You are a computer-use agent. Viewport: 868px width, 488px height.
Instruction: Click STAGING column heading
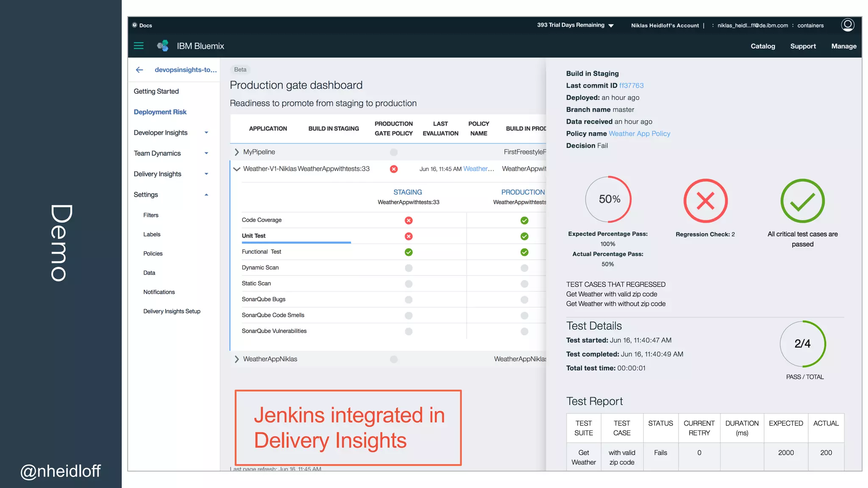407,192
